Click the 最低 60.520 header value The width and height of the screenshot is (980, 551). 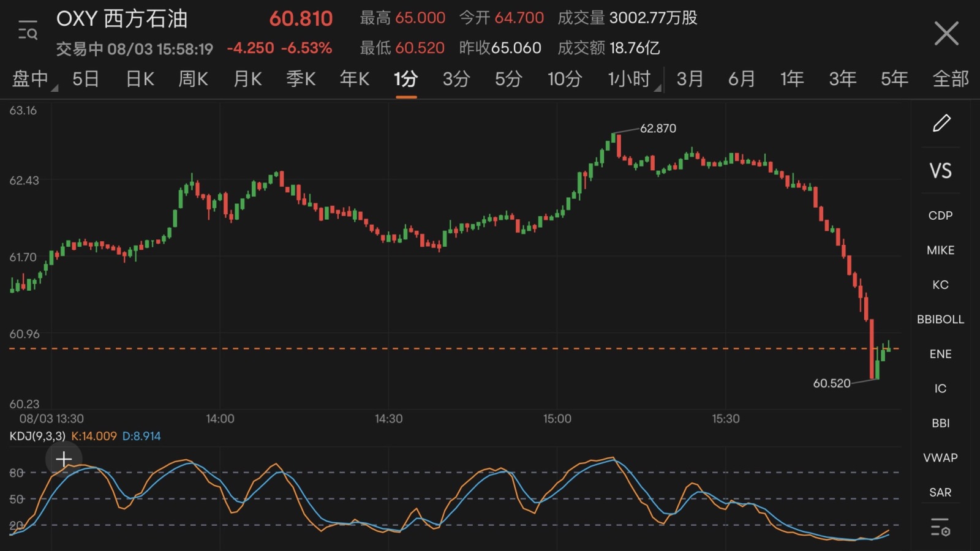402,48
